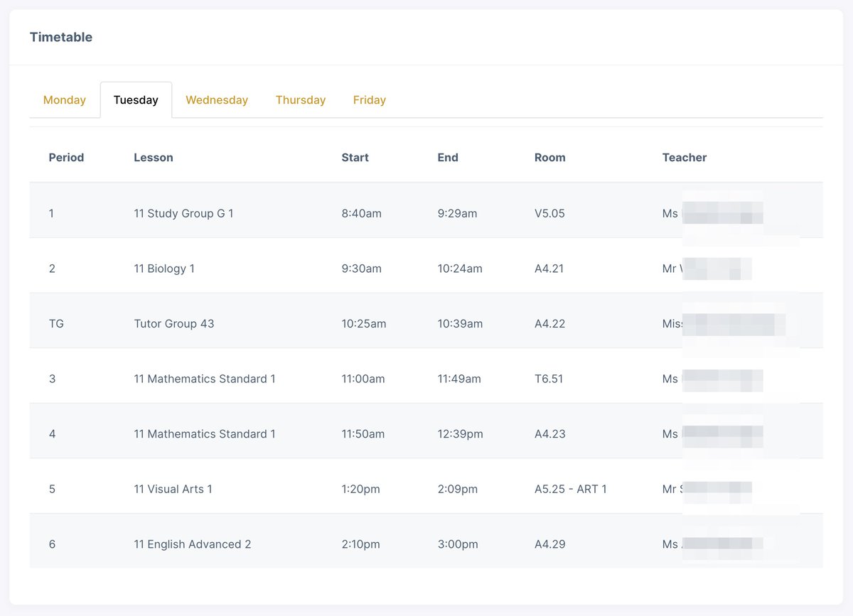
Task: Click the Start column header
Action: pos(355,157)
